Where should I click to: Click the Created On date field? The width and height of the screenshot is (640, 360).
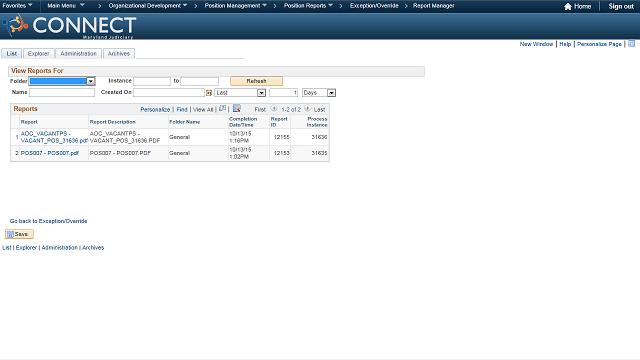tap(169, 93)
